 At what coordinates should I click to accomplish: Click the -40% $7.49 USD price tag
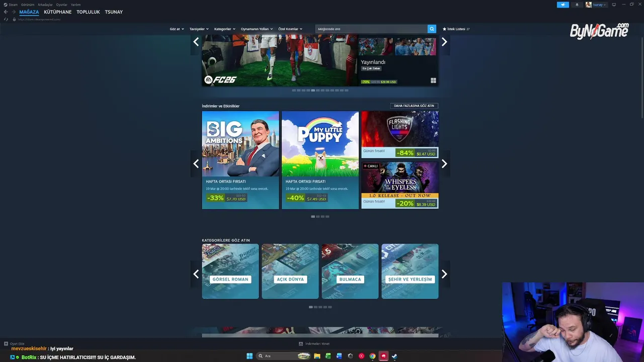(306, 198)
